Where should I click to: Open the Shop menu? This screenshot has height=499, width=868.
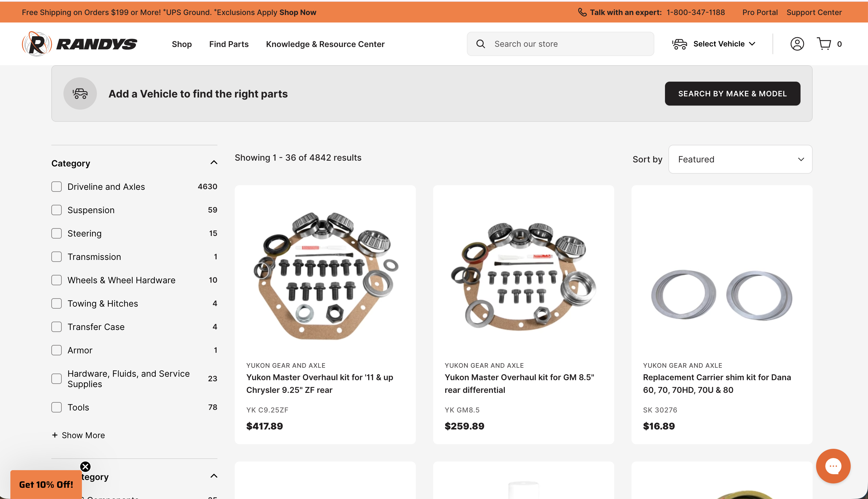(182, 44)
